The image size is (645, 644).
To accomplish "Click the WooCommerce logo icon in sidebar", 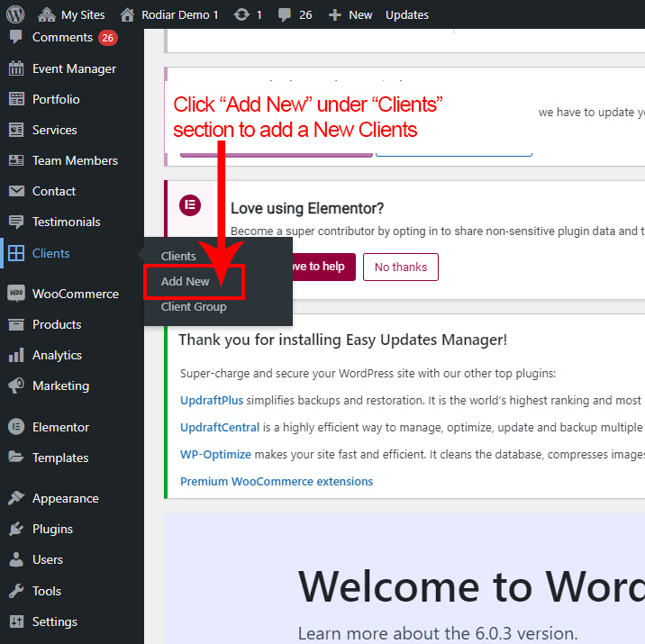I will [x=16, y=294].
